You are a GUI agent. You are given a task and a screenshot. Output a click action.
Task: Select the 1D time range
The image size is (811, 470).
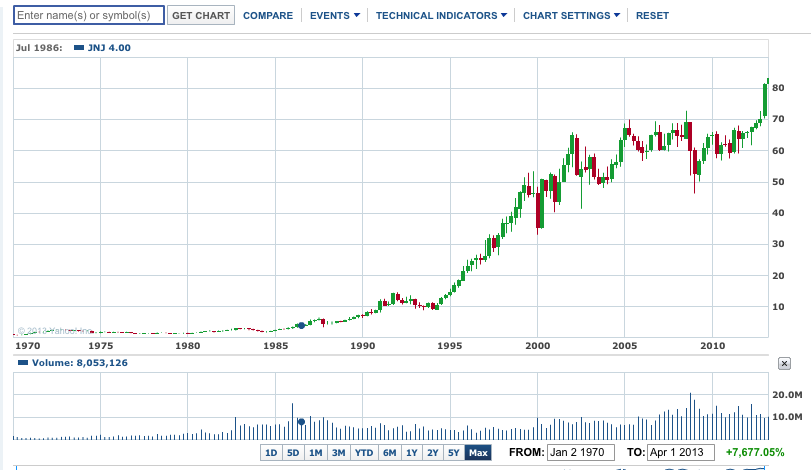pyautogui.click(x=270, y=453)
